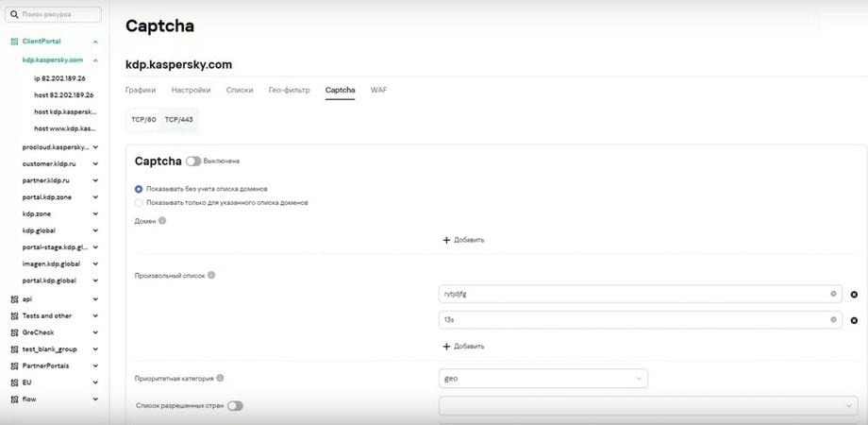868x425 pixels.
Task: Click info icon next to Домен
Action: click(162, 221)
